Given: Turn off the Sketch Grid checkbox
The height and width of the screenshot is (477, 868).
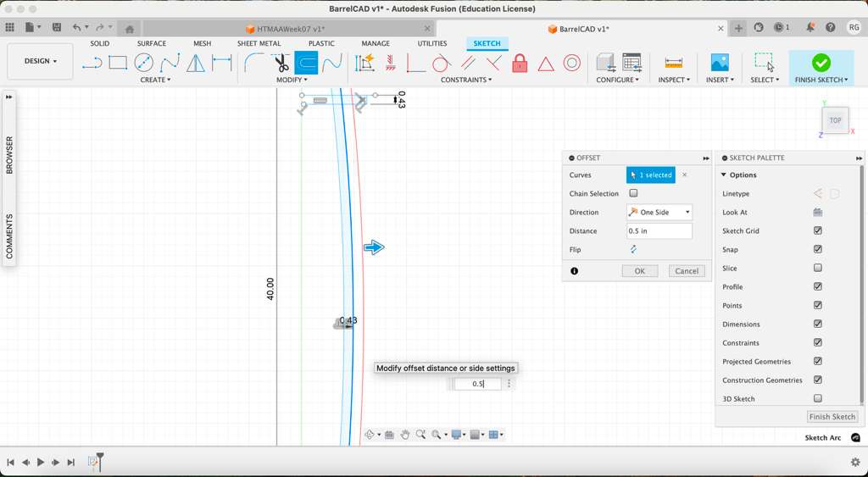Looking at the screenshot, I should point(818,231).
